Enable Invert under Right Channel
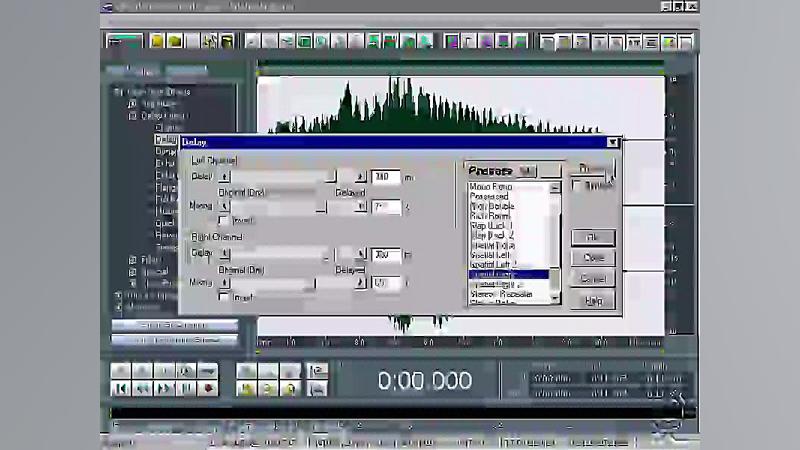Viewport: 800px width, 450px height. (x=223, y=296)
